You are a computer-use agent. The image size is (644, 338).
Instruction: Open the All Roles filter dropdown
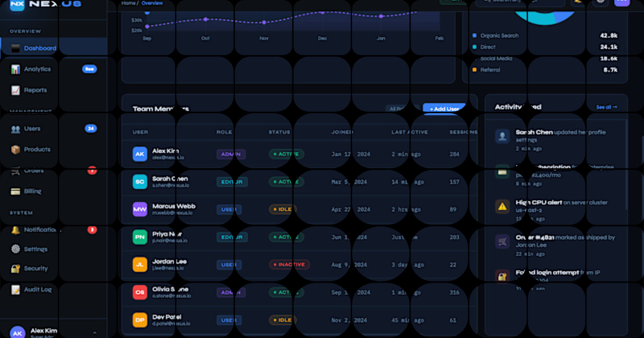pyautogui.click(x=401, y=109)
